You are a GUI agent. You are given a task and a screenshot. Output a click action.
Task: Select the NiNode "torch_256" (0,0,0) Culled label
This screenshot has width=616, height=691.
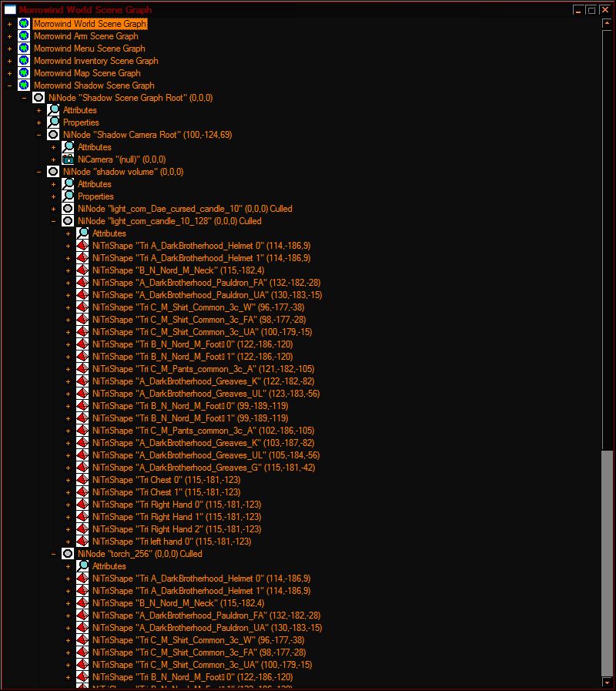click(x=139, y=554)
